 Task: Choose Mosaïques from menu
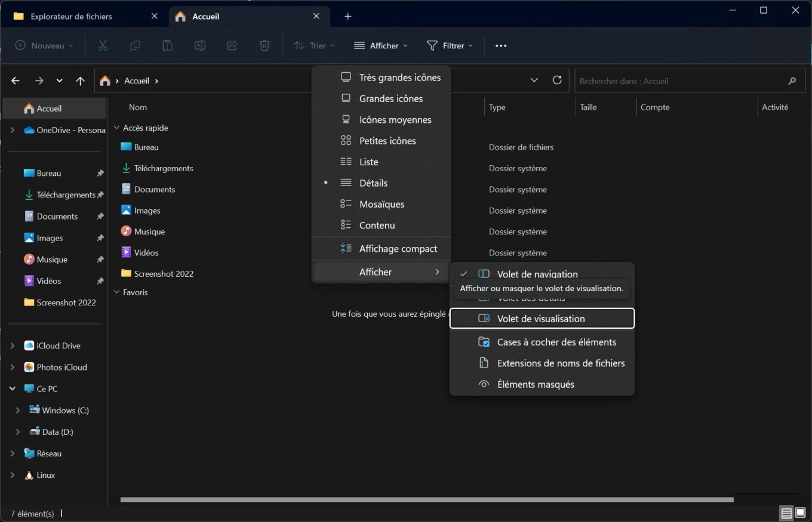[x=381, y=204]
